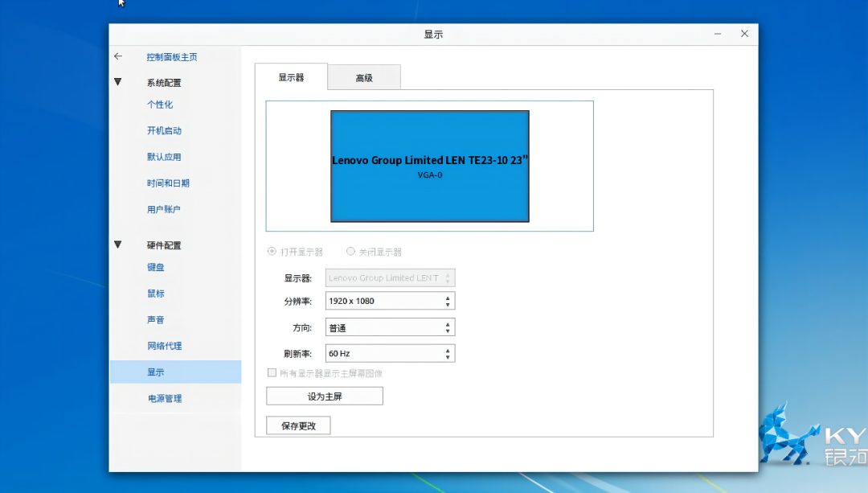
Task: Open the 方向 普通 dropdown
Action: [x=391, y=327]
